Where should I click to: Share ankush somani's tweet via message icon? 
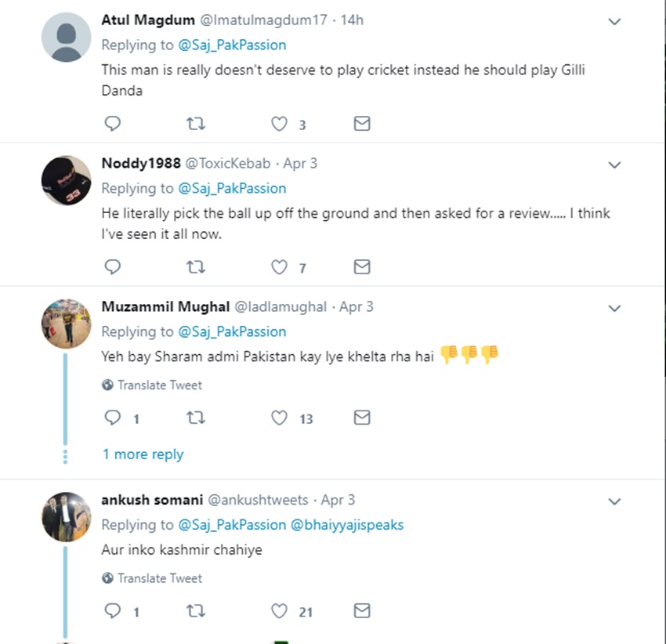pyautogui.click(x=362, y=610)
